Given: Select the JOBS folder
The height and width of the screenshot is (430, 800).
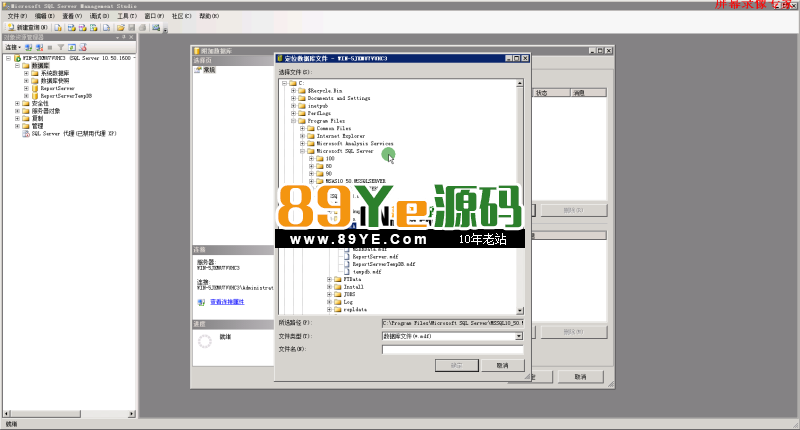Looking at the screenshot, I should 349,294.
